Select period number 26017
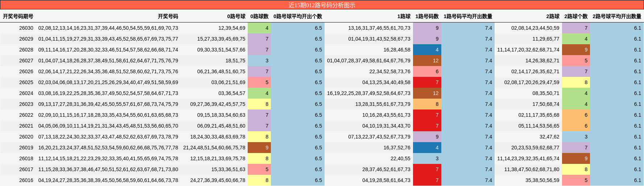This screenshot has width=644, height=186. point(26,169)
